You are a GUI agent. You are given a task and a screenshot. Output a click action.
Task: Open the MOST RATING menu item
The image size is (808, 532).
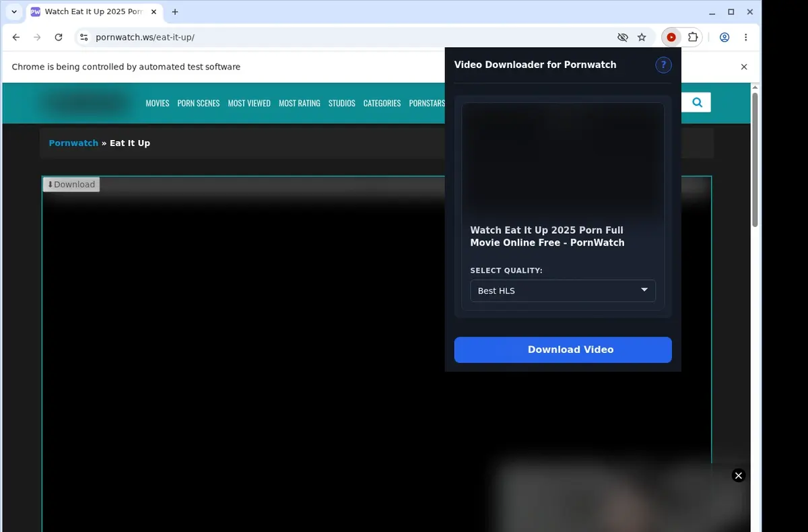(x=300, y=103)
